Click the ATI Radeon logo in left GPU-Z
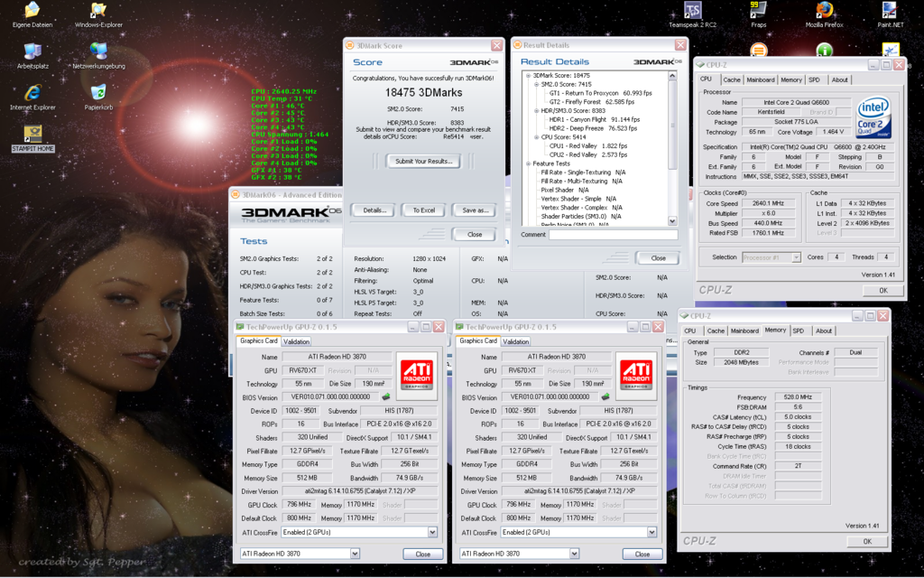 click(417, 375)
